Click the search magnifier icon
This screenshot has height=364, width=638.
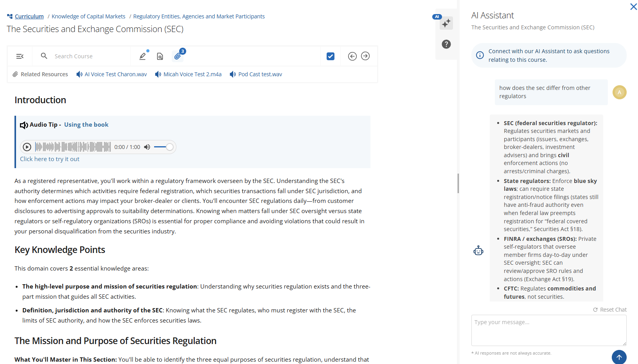[x=44, y=56]
